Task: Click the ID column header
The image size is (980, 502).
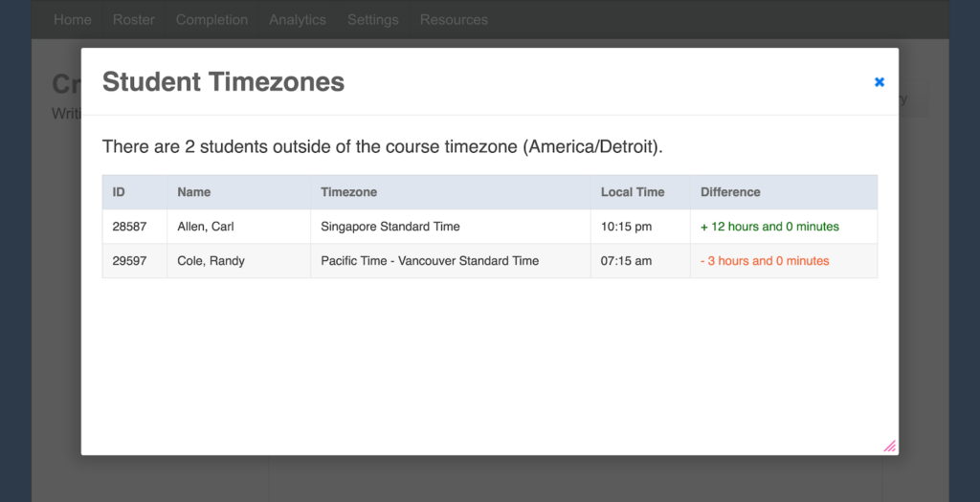Action: coord(119,192)
